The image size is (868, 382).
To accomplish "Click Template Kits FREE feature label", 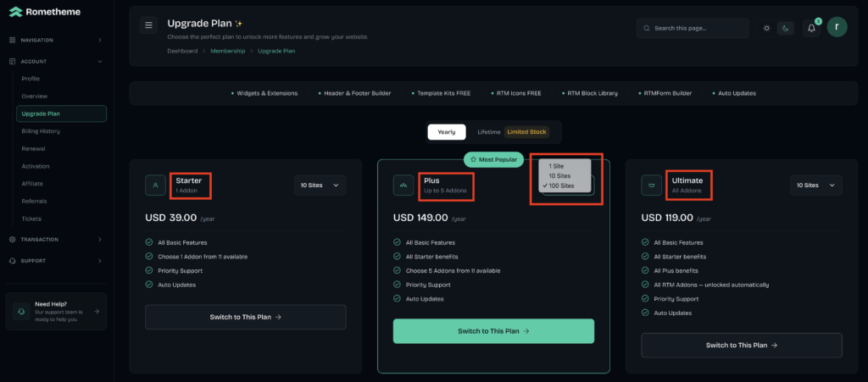I will [444, 93].
